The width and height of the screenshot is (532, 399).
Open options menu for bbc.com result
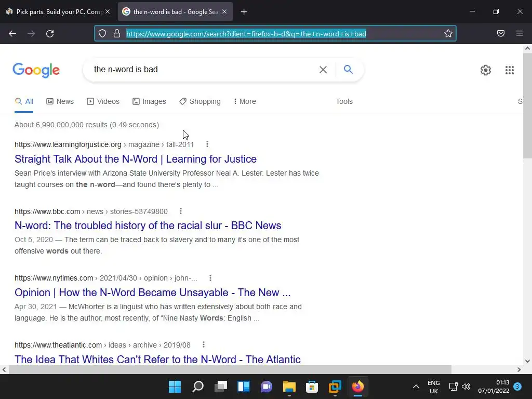click(181, 211)
